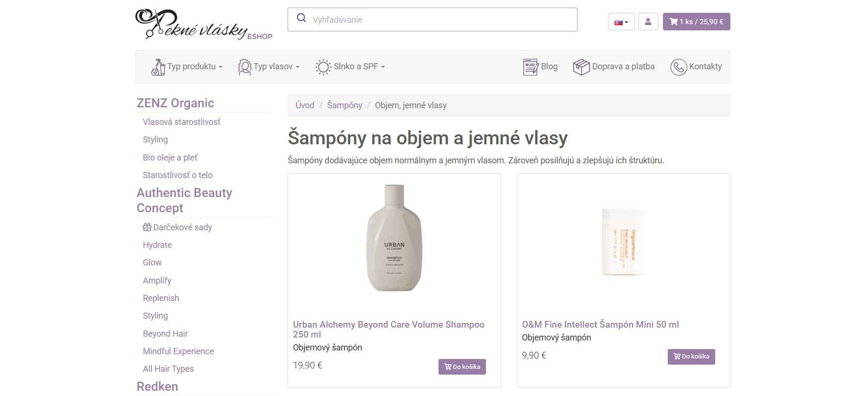This screenshot has width=868, height=396.
Task: Open the language selector with Slovak flag
Action: click(x=620, y=21)
